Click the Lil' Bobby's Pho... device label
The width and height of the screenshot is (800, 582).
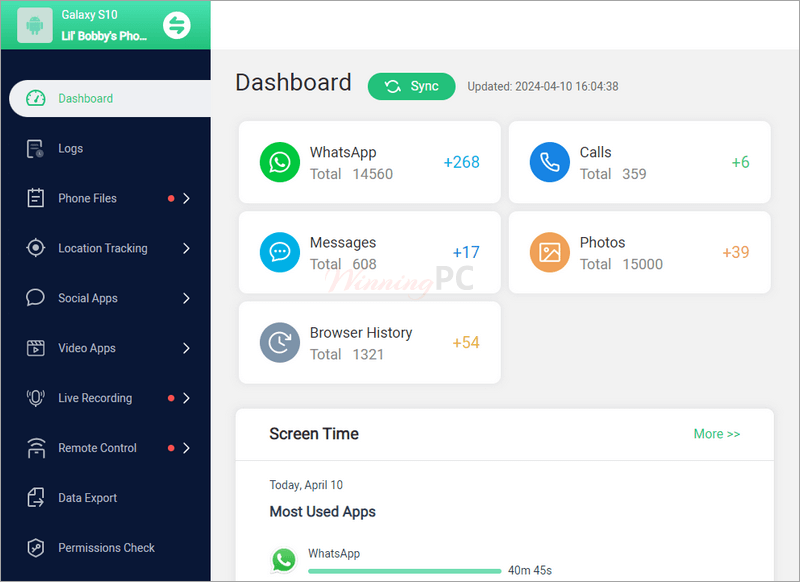point(104,36)
